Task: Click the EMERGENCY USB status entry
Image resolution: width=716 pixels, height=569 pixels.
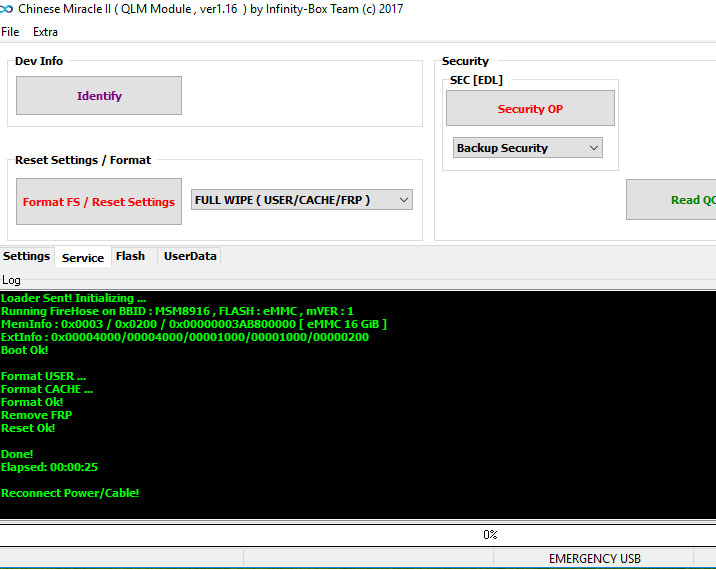Action: pyautogui.click(x=595, y=558)
